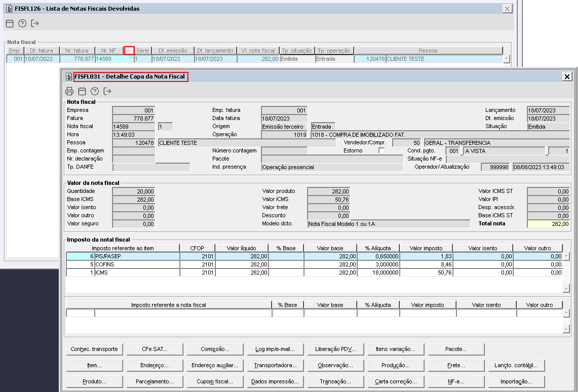Open the calendar icon in the FISFL126 toolbar

(10, 23)
